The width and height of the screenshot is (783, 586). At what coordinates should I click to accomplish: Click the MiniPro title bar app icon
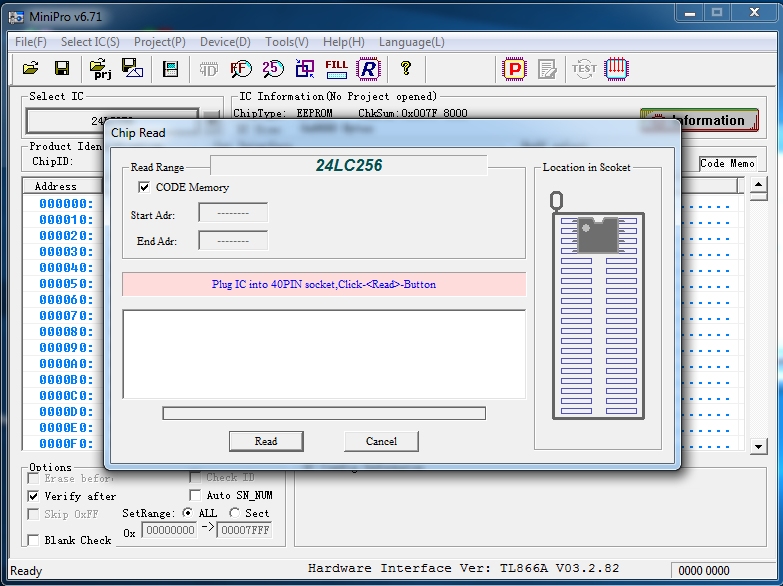click(15, 16)
